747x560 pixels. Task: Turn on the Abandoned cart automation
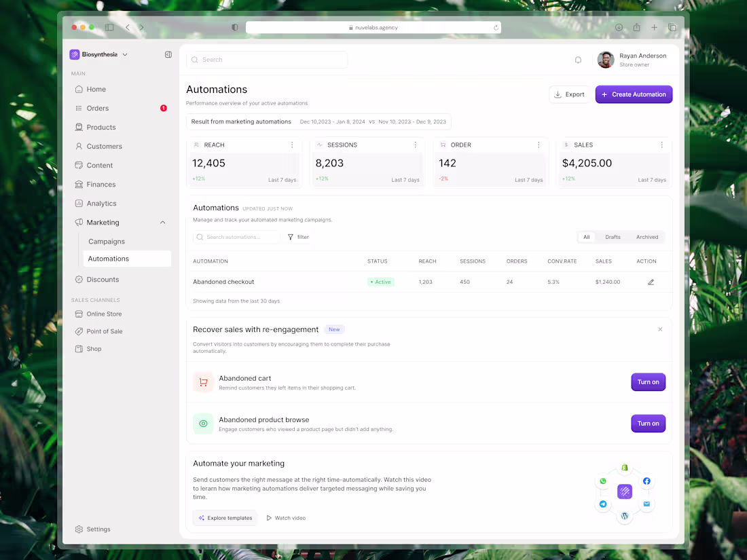click(648, 381)
